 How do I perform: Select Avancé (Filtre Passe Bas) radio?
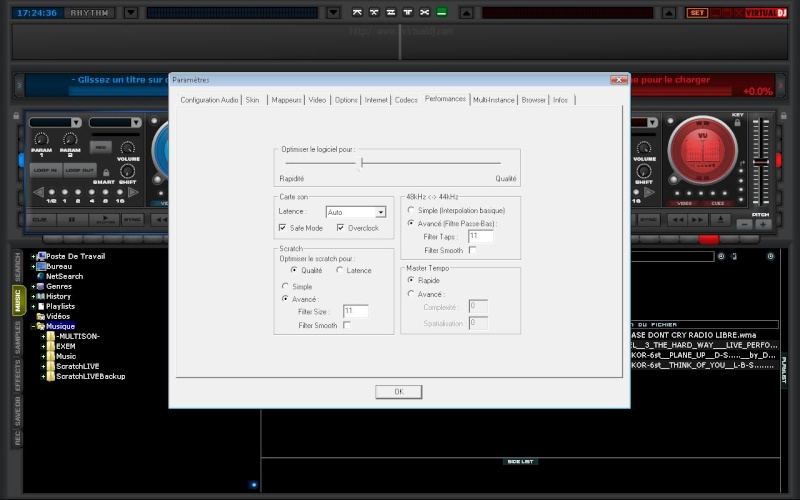pos(411,223)
